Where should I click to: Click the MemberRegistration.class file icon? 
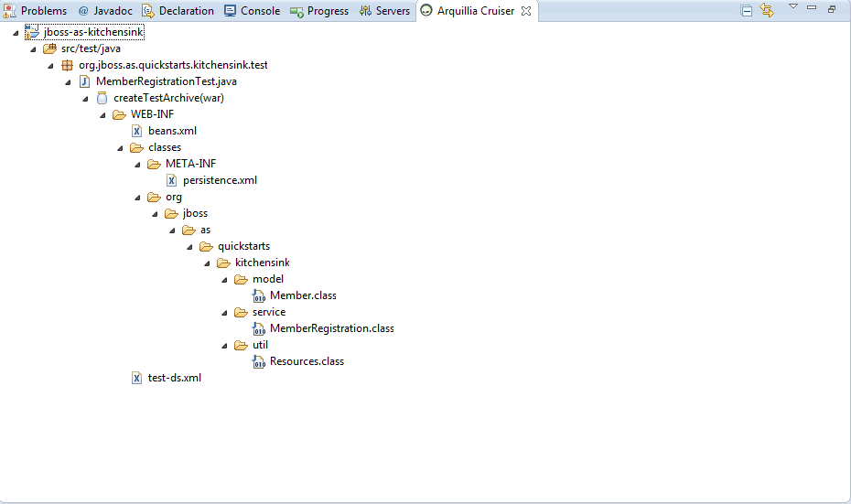coord(259,328)
